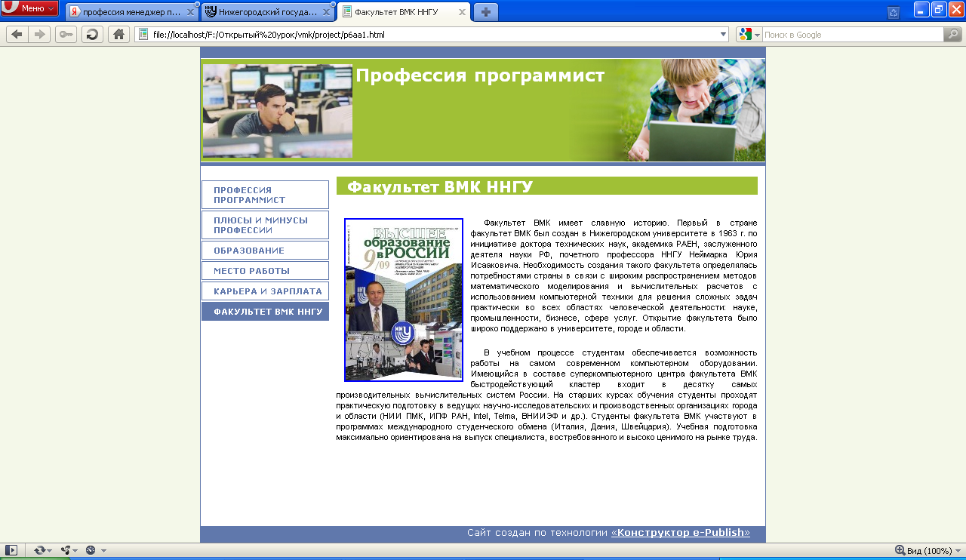Toggle the panels button in status bar

[11, 550]
